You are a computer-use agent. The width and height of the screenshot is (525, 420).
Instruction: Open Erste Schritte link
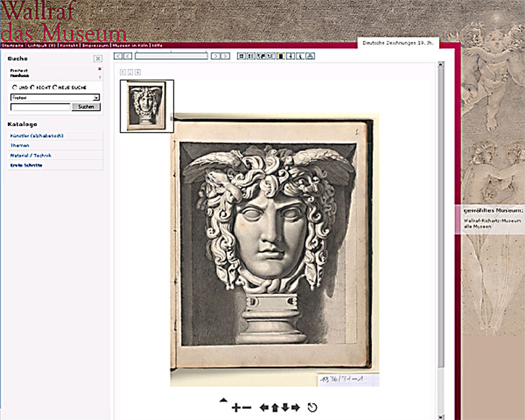(26, 165)
